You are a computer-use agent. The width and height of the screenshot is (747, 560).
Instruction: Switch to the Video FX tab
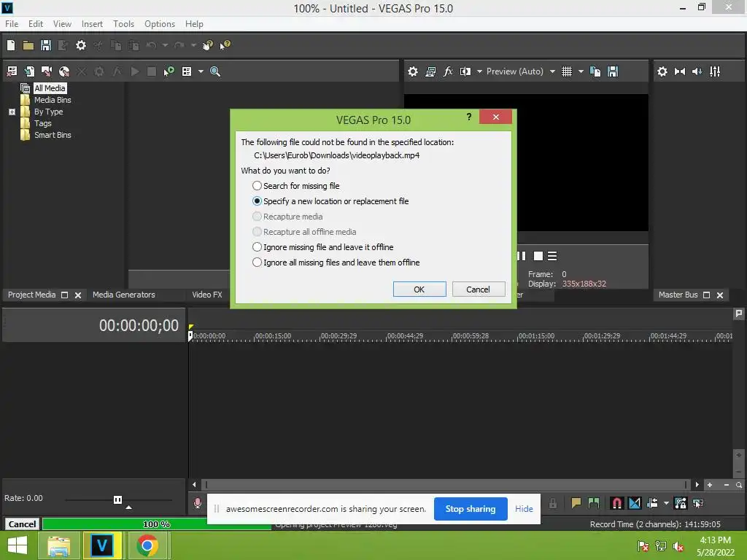207,295
